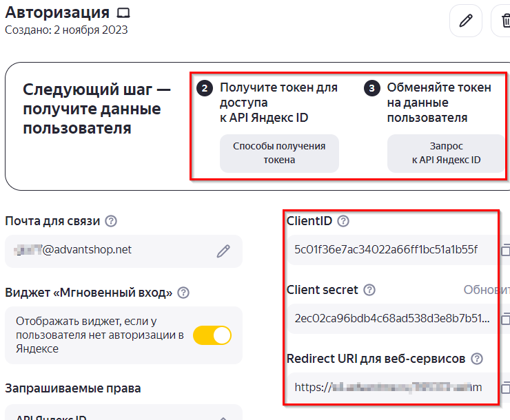Click Запрос к API Яндекс ID button
This screenshot has width=510, height=420.
pyautogui.click(x=446, y=153)
